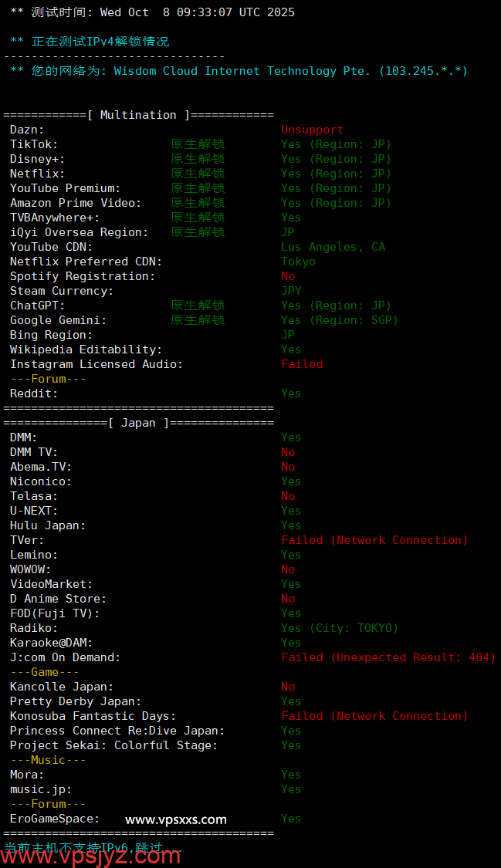This screenshot has height=868, width=501.
Task: Click the test time timestamp line
Action: [152, 12]
